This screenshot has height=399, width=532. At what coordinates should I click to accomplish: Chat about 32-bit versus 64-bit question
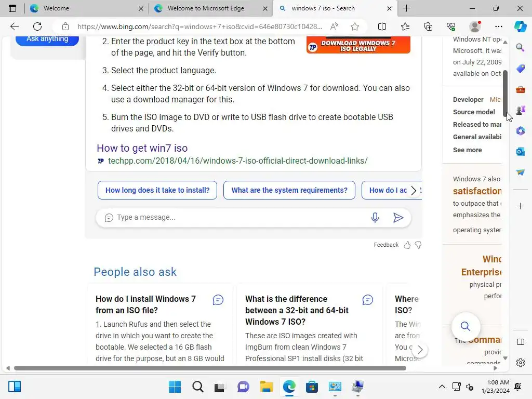click(x=367, y=300)
